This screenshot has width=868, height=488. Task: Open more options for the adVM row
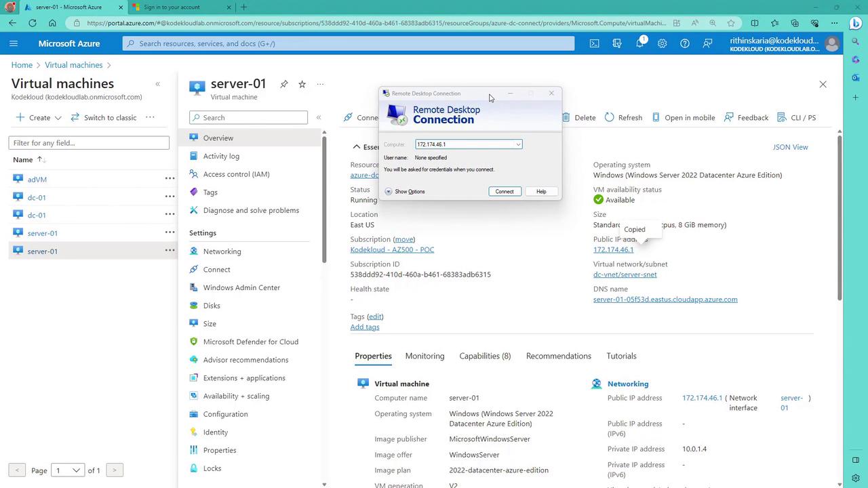pyautogui.click(x=170, y=179)
